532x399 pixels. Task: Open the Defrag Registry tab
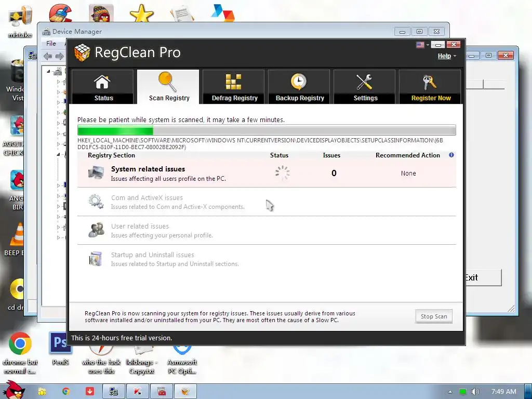(x=234, y=87)
